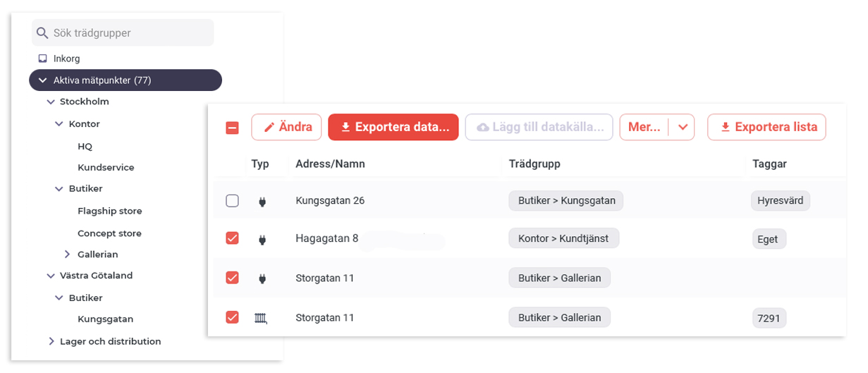Click the Exportera data button
The height and width of the screenshot is (373, 868).
click(393, 128)
